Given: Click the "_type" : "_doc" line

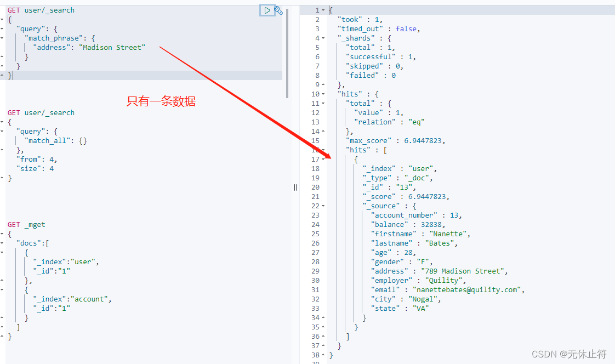Looking at the screenshot, I should tap(398, 178).
